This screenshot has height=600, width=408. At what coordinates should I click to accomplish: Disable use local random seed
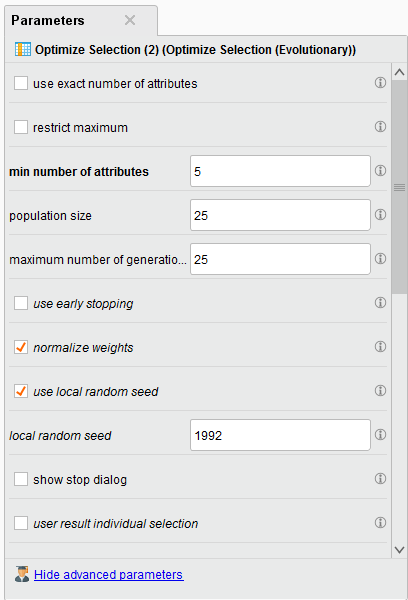[21, 391]
